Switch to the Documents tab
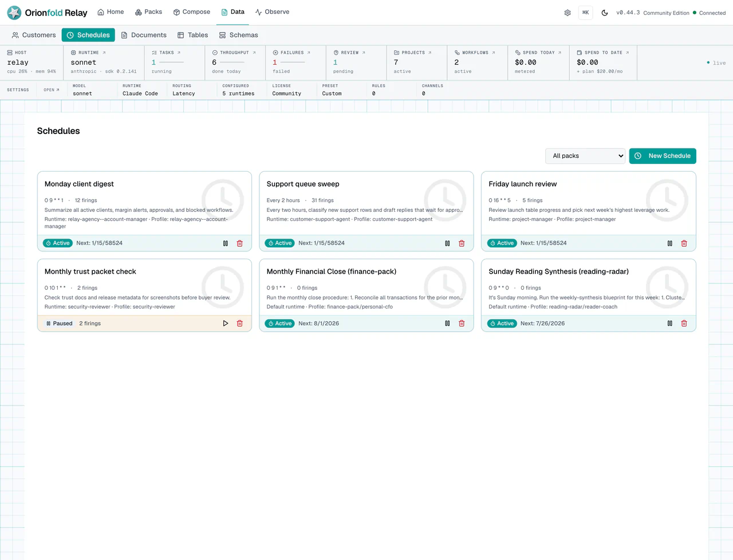This screenshot has width=733, height=560. 144,35
